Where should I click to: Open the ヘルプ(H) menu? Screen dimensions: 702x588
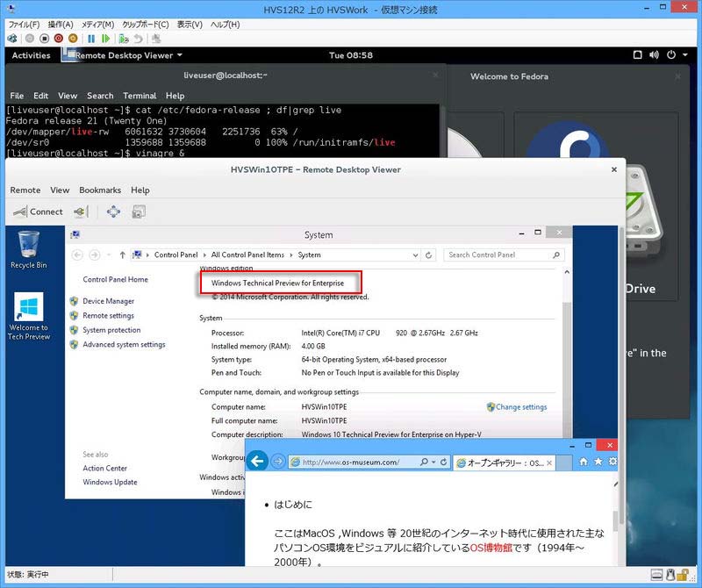(226, 25)
